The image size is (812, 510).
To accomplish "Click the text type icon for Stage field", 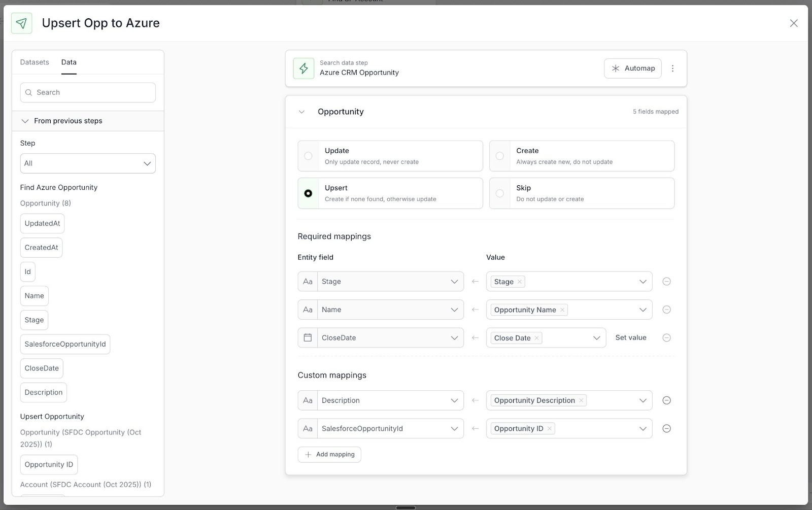I will click(x=308, y=282).
